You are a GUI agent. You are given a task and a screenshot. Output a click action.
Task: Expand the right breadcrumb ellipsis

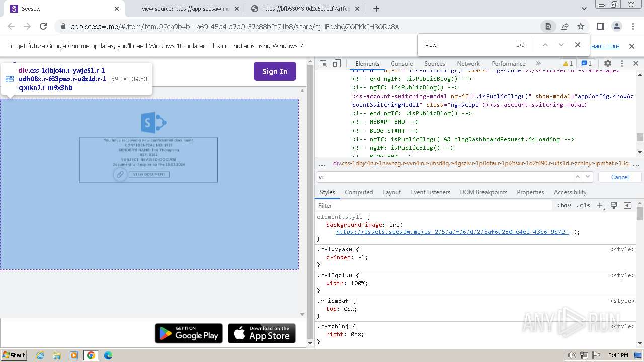click(636, 163)
